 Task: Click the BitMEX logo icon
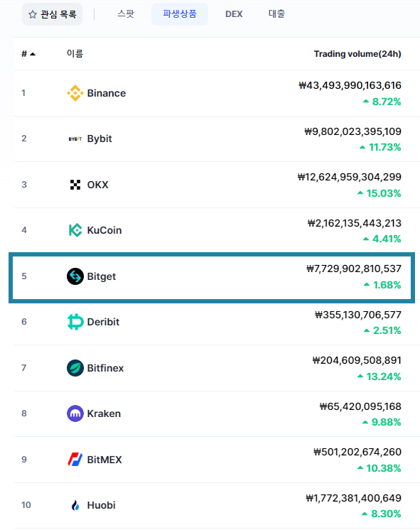click(x=75, y=460)
